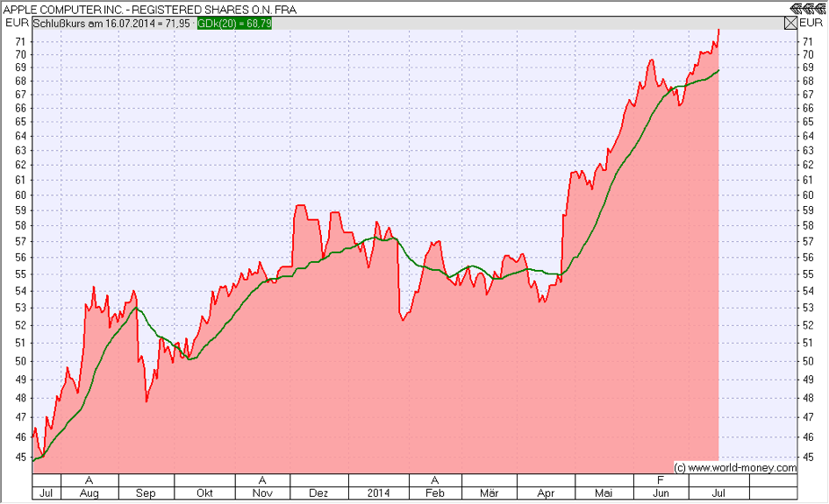Select the Apr month on the time axis
This screenshot has height=504, width=829.
coord(546,493)
